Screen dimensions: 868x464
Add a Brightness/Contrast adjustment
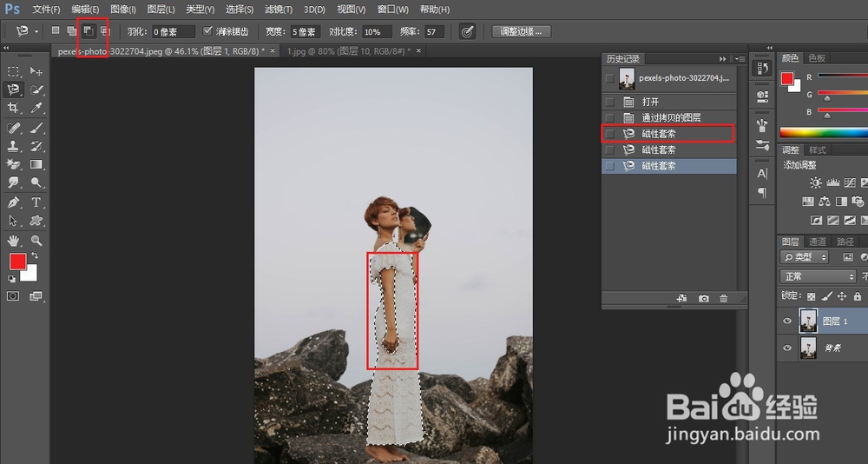click(815, 183)
